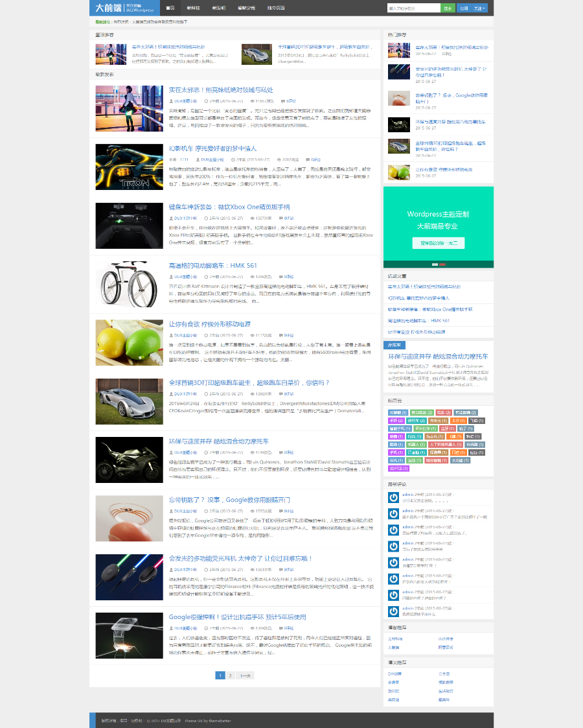Click the lemon power bank thumbnail in list
Screen dimensions: 583x728
point(130,343)
